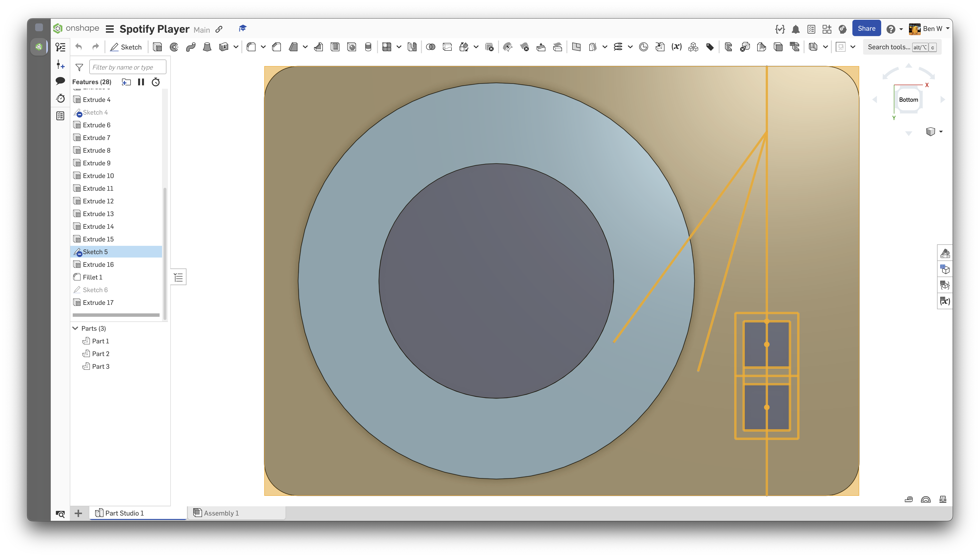
Task: Select Extrude 16 in feature list
Action: 98,264
